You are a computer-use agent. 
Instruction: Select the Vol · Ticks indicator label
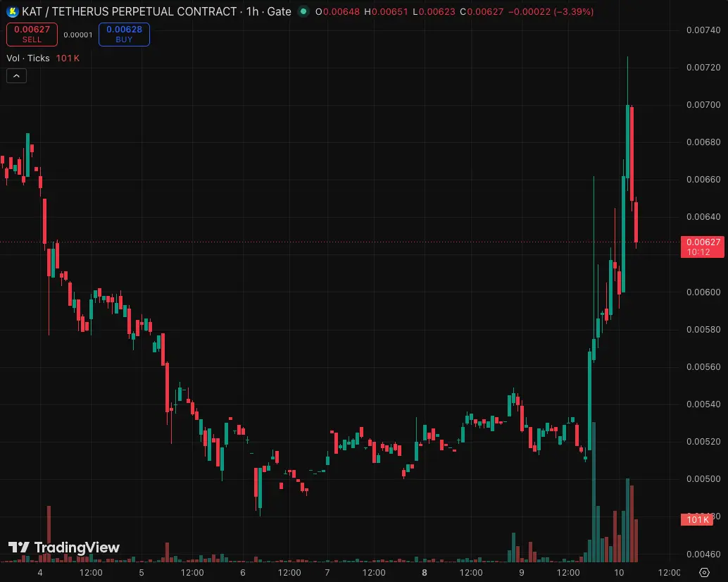pos(28,58)
